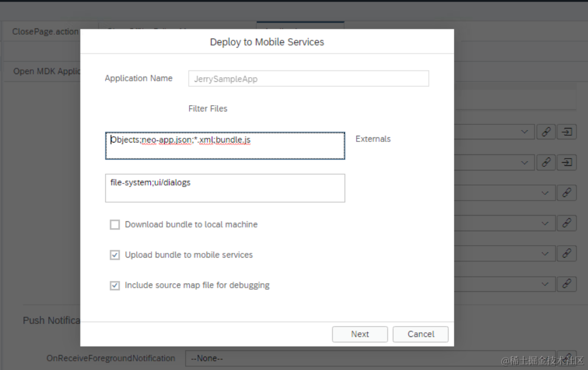Image resolution: width=588 pixels, height=370 pixels.
Task: Click the Next button in the deploy dialog
Action: pos(360,334)
